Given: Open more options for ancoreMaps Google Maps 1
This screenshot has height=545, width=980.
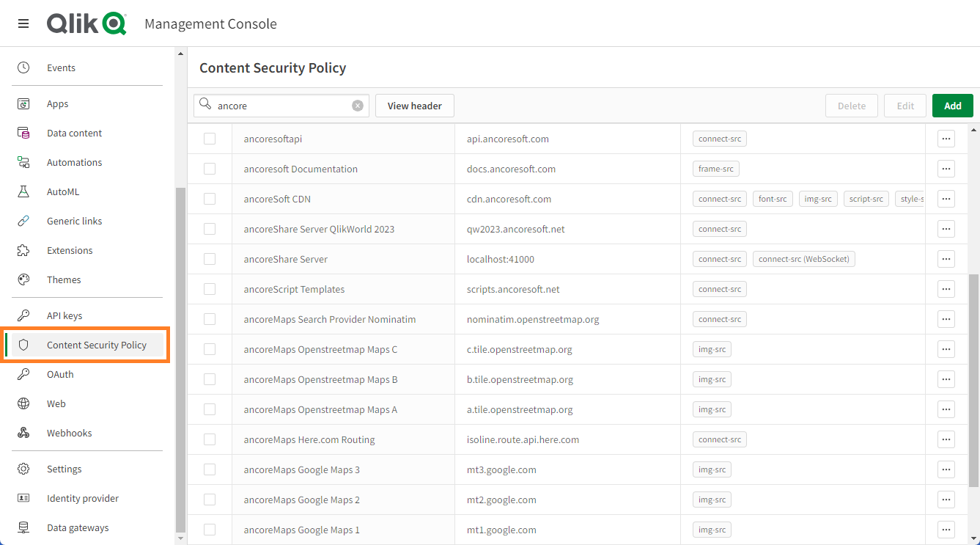Looking at the screenshot, I should (946, 530).
